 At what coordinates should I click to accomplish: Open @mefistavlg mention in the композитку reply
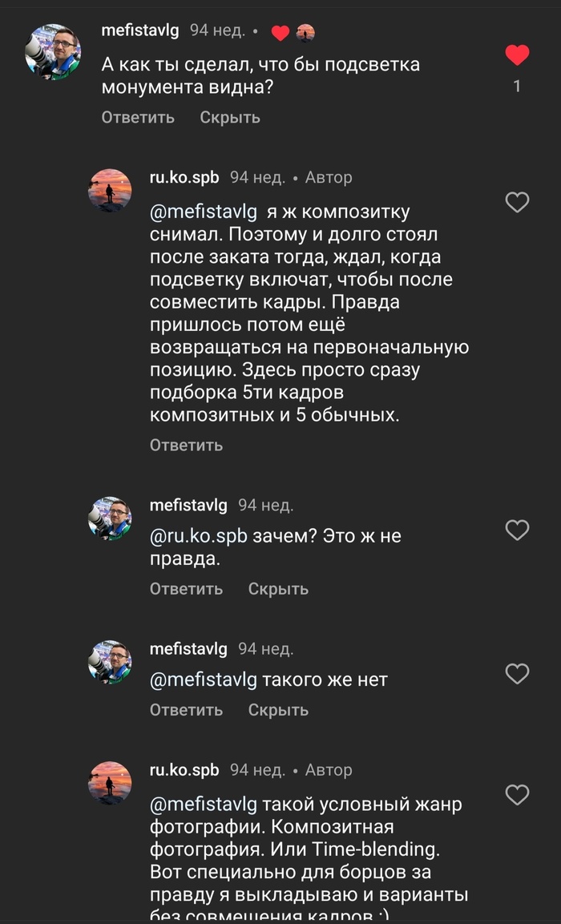(204, 212)
